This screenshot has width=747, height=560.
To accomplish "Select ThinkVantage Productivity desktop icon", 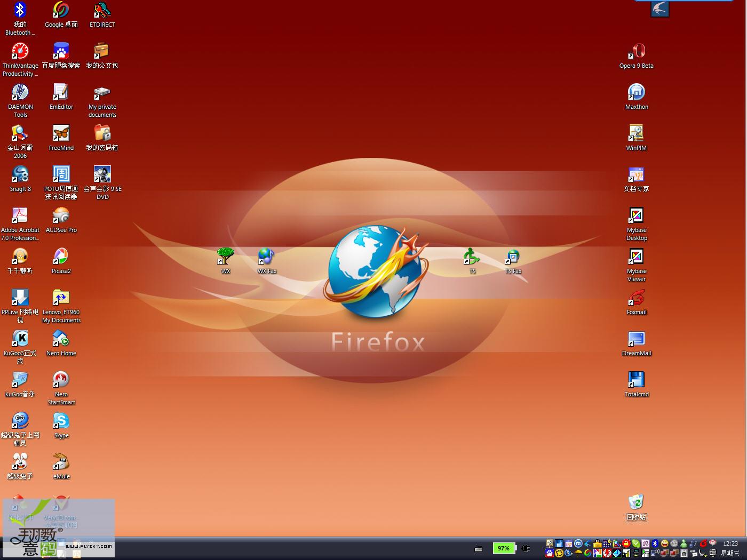I will (x=20, y=60).
